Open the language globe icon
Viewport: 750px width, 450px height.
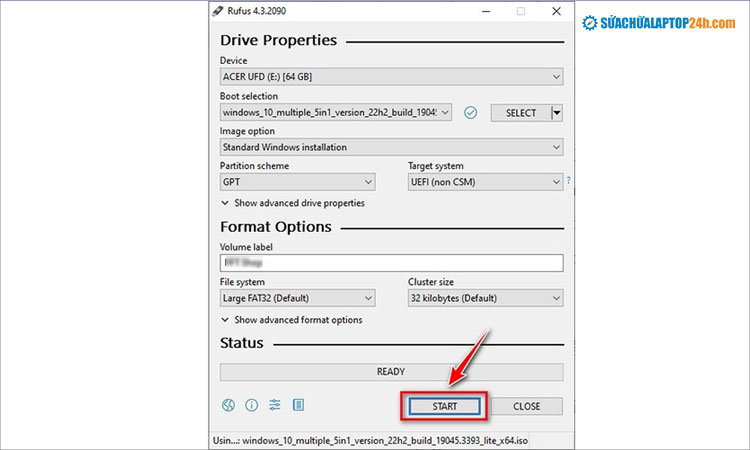coord(228,406)
